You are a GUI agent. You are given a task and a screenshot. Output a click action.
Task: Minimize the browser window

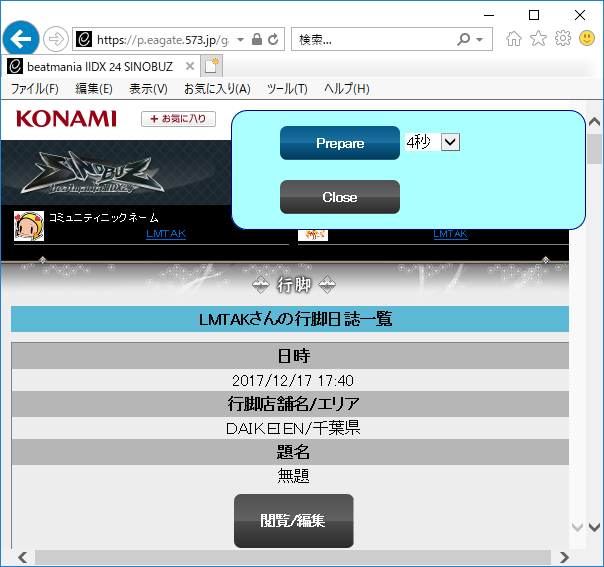pos(489,15)
